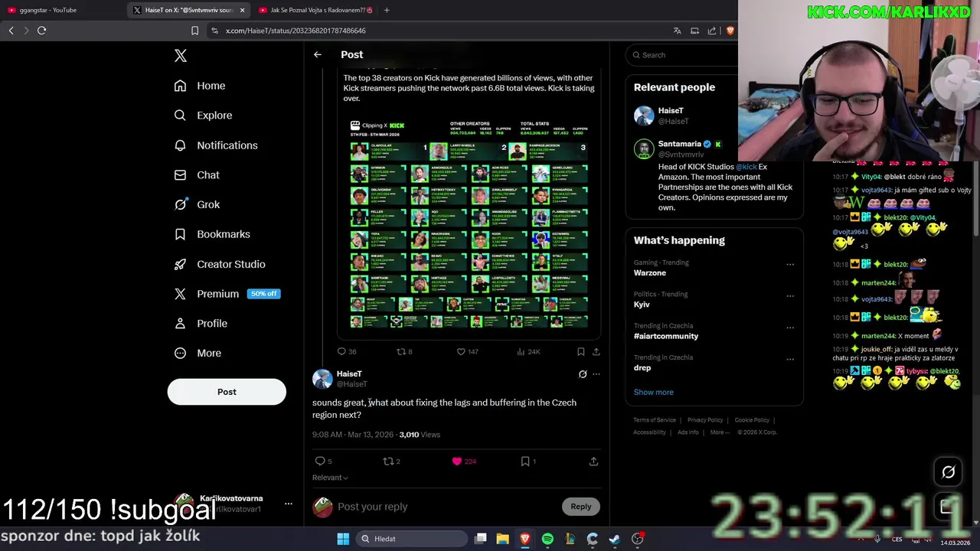Go to Home in X sidebar
This screenshot has width=980, height=551.
click(x=200, y=86)
